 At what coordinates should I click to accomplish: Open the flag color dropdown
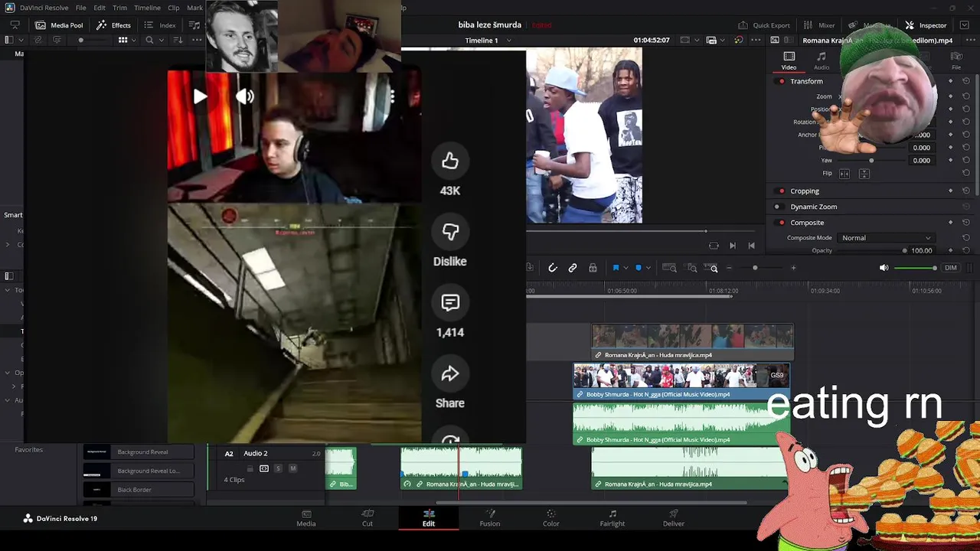626,268
